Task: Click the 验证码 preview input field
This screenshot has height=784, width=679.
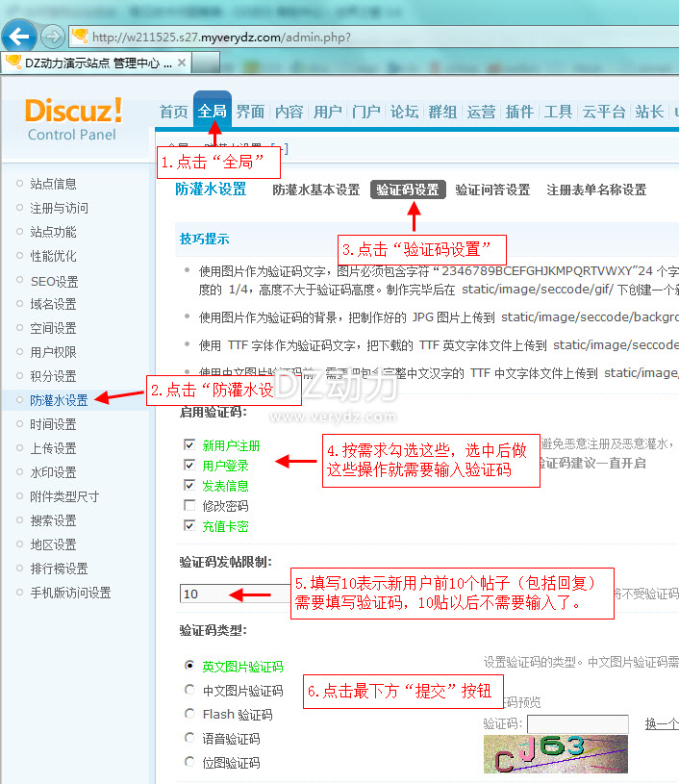Action: (577, 724)
